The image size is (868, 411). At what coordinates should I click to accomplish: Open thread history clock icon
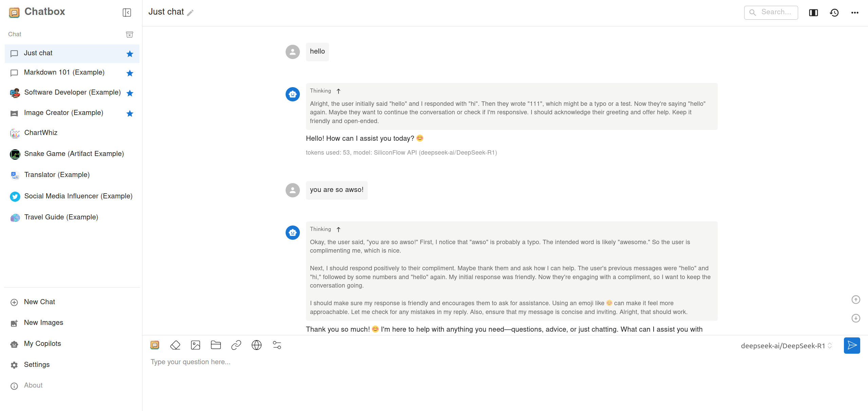[x=834, y=13]
